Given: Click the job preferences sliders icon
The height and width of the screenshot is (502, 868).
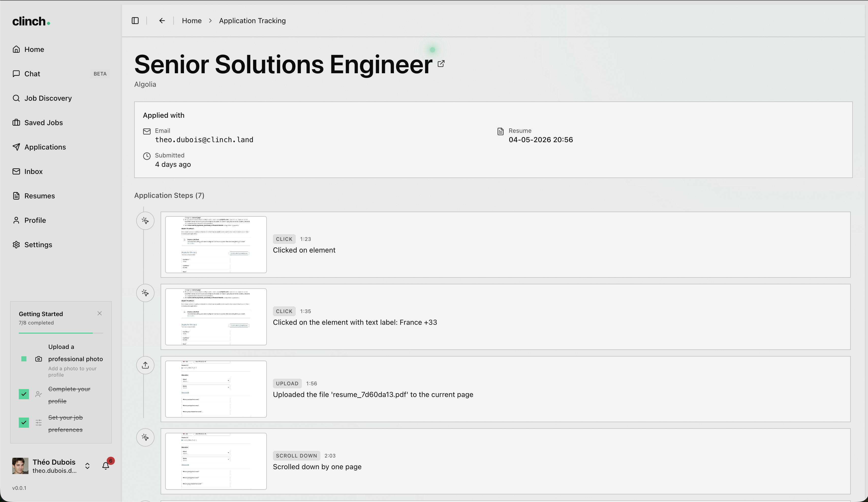Looking at the screenshot, I should click(x=39, y=423).
